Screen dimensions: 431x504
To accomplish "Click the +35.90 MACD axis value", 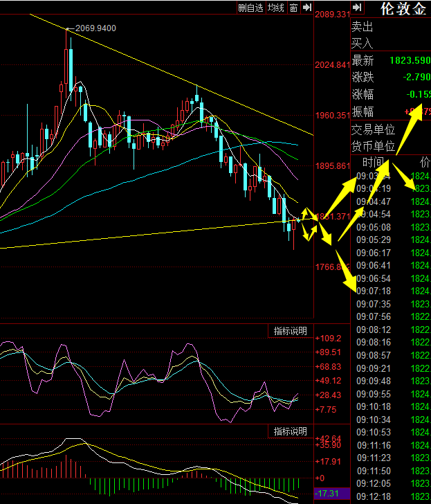I will [x=328, y=445].
